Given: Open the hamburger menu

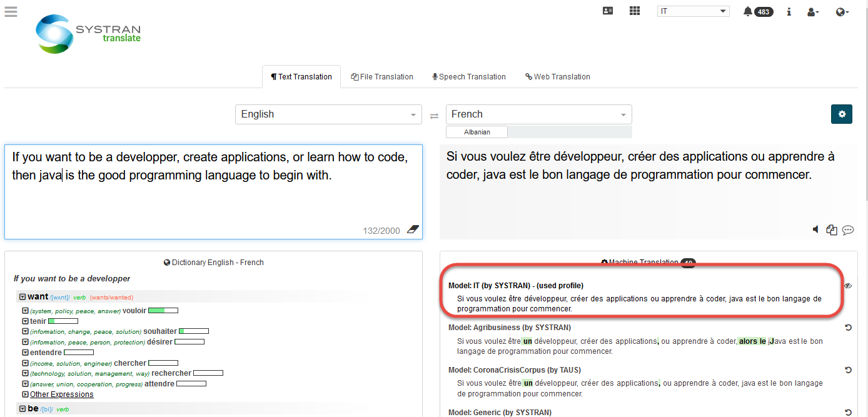Looking at the screenshot, I should [11, 11].
